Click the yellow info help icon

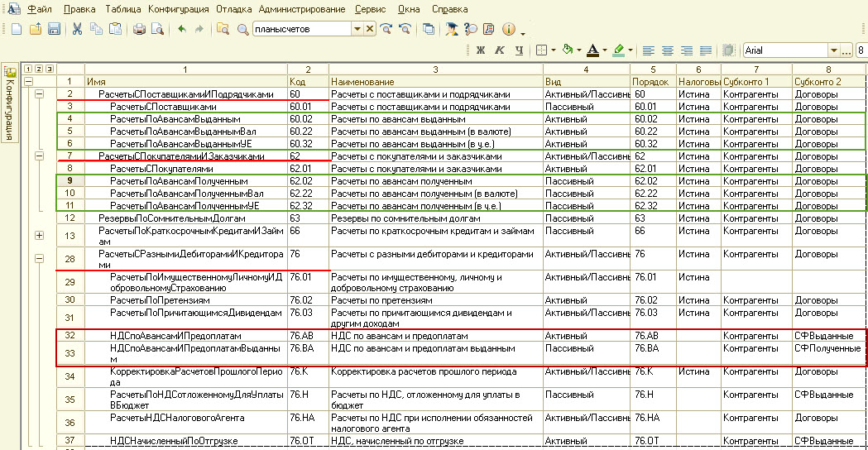pyautogui.click(x=508, y=29)
